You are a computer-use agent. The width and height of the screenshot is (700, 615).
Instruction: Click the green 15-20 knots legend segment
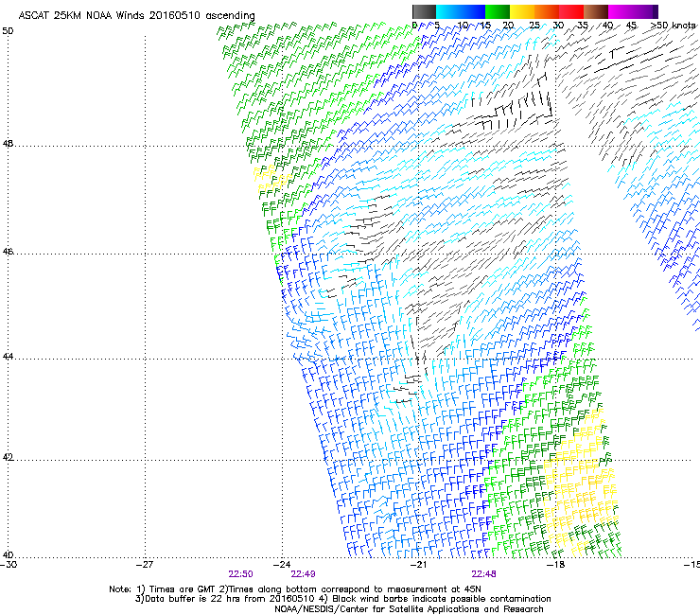click(x=498, y=11)
